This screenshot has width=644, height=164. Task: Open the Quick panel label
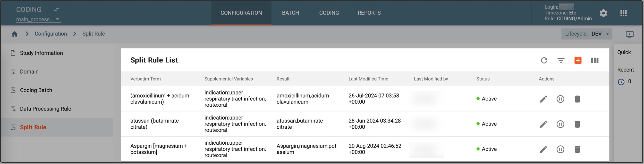(624, 52)
